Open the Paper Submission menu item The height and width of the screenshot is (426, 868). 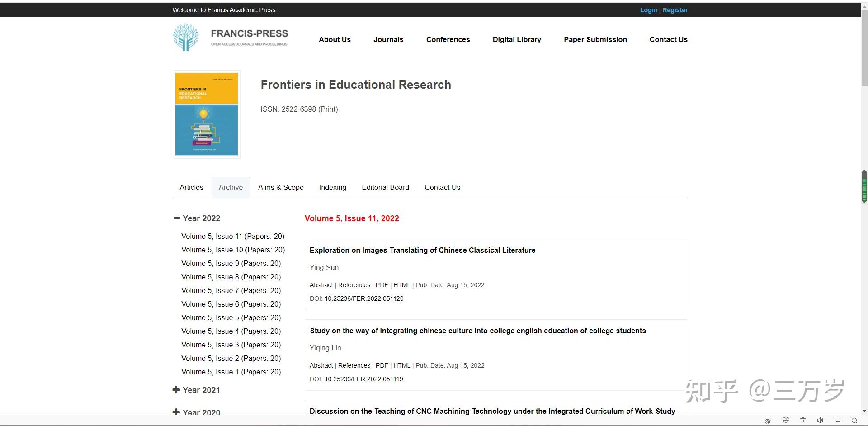pos(595,39)
